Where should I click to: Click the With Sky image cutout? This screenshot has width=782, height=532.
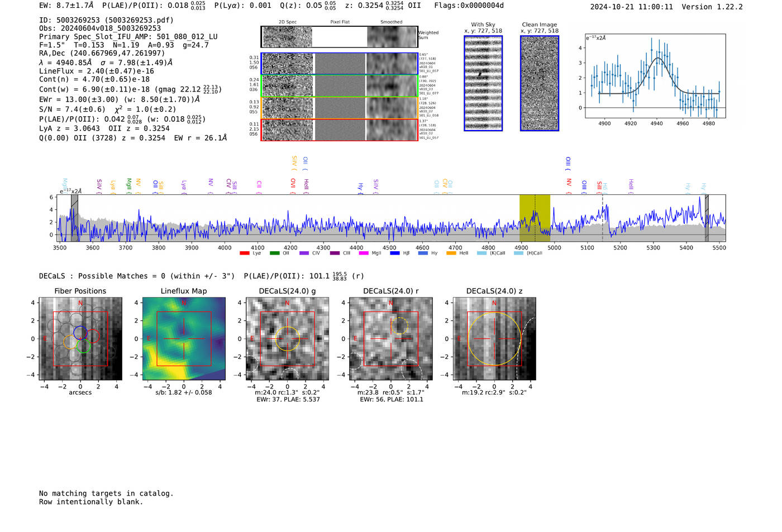click(483, 83)
